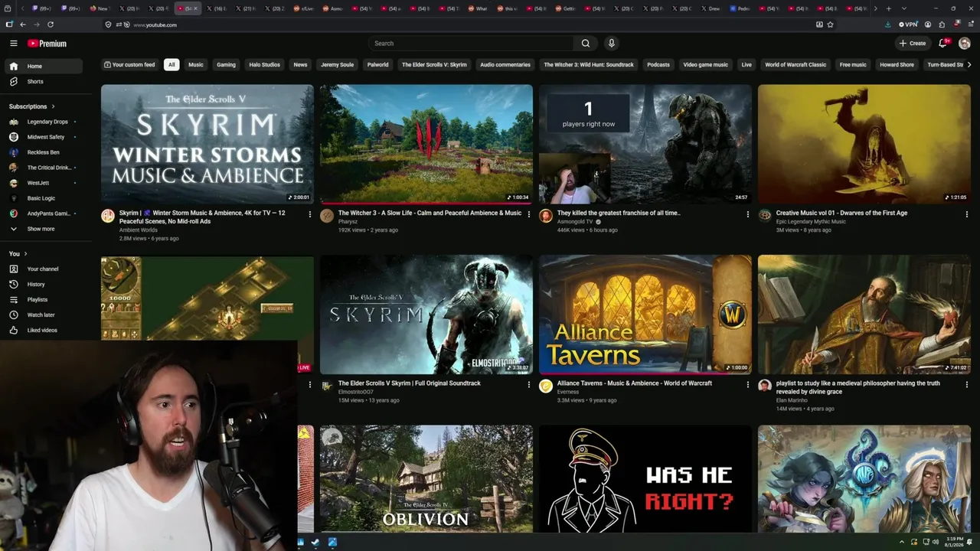Open Ambient Worlds channel avatar
980x551 pixels.
pyautogui.click(x=108, y=216)
